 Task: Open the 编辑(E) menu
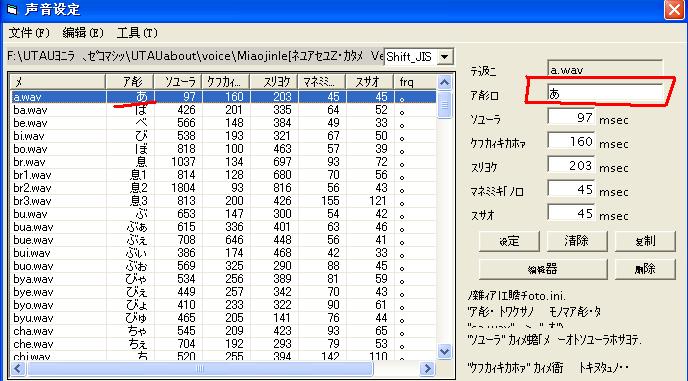coord(83,33)
